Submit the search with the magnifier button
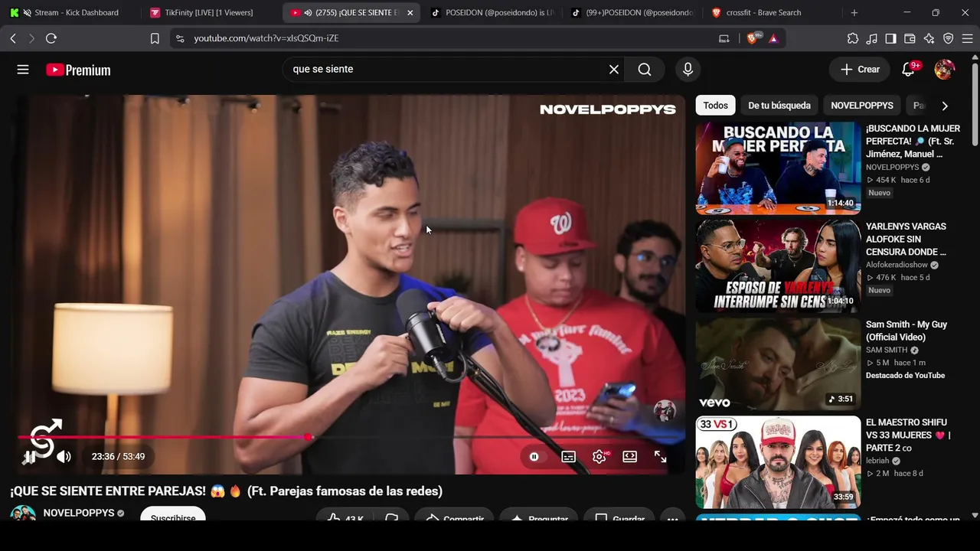980x551 pixels. [x=645, y=70]
